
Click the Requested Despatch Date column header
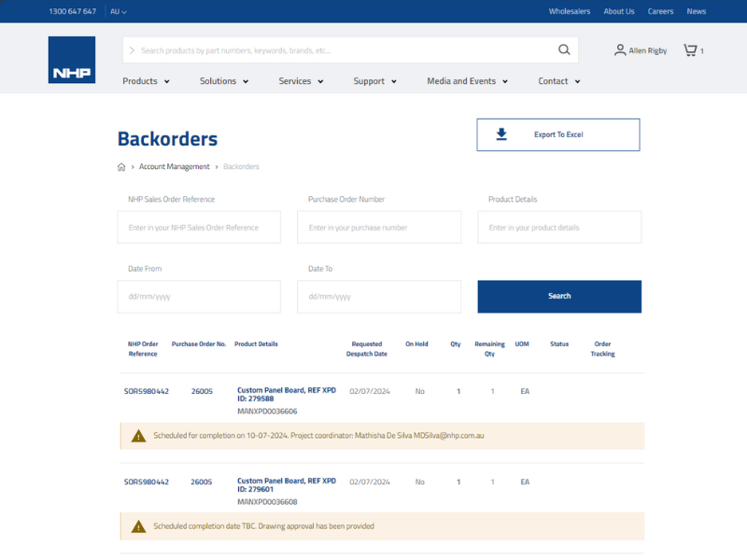click(366, 349)
